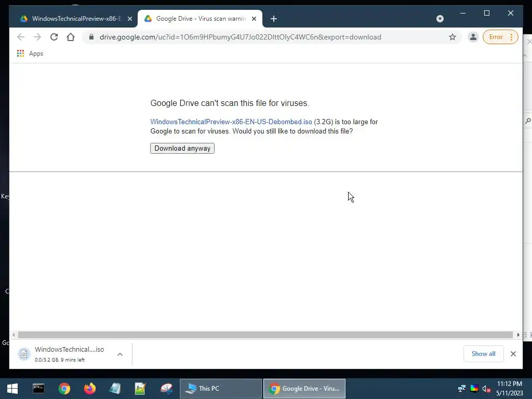Open the muted volume tray icon
The height and width of the screenshot is (399, 532).
pos(486,389)
